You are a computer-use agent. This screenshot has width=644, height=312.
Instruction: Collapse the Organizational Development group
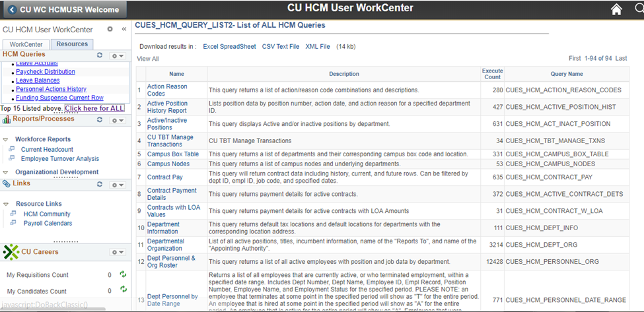pyautogui.click(x=5, y=172)
